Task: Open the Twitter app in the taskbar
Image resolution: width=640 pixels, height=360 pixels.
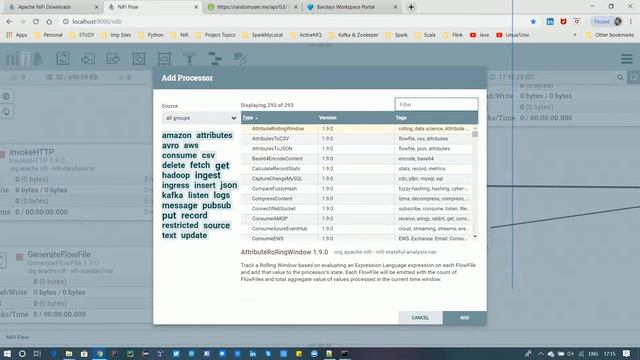Action: (176, 353)
